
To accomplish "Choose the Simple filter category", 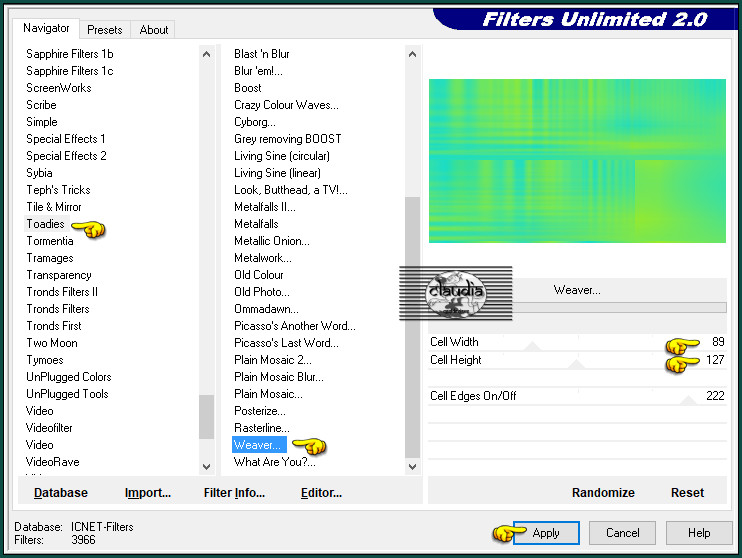I will (x=42, y=122).
